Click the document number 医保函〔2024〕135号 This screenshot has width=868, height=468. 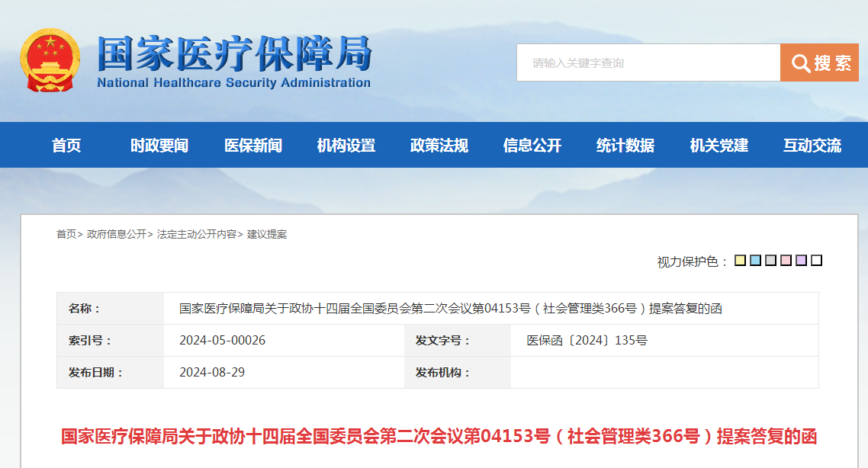(587, 340)
